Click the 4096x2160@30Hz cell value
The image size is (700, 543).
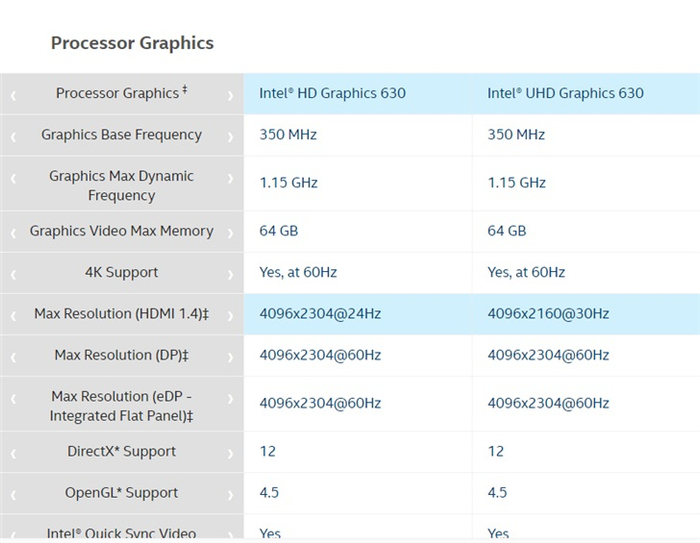pos(548,314)
